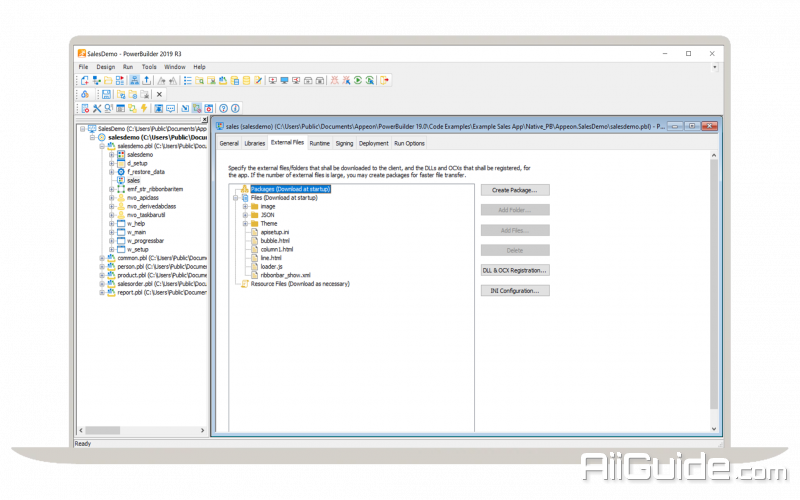Toggle the System Tree toolbar icon
Viewport: 800px width, 500px height.
tap(134, 81)
